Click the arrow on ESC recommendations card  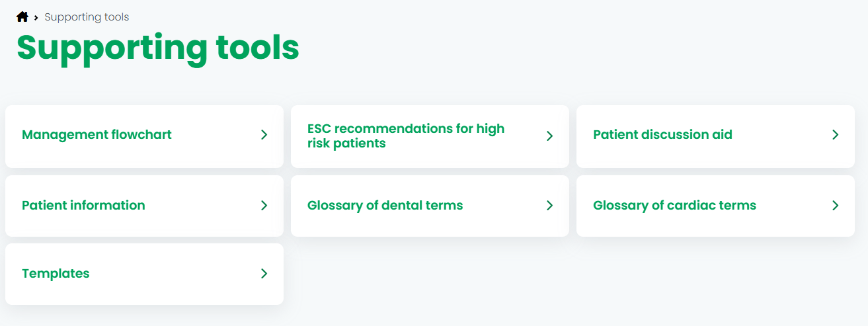click(x=549, y=136)
